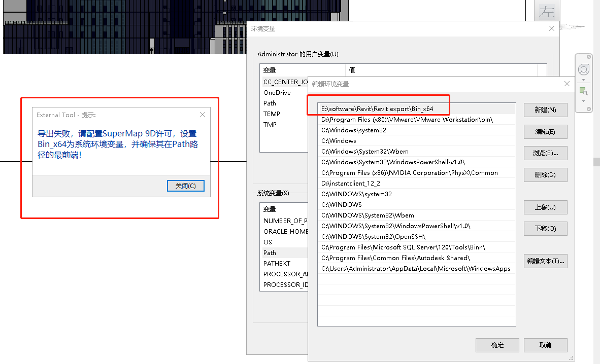
Task: Select the zoom region tool icon
Action: point(583,91)
